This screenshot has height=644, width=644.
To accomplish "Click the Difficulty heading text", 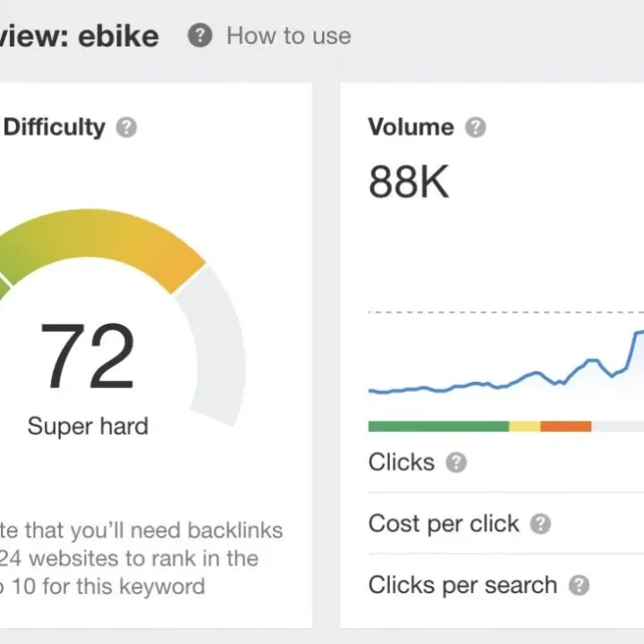I will [x=55, y=127].
